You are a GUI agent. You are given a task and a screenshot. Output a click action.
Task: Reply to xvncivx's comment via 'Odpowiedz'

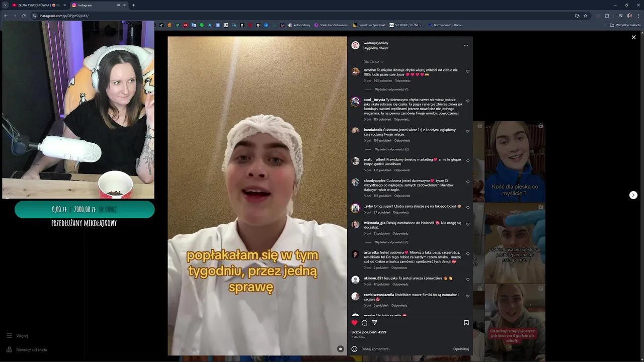pos(403,80)
